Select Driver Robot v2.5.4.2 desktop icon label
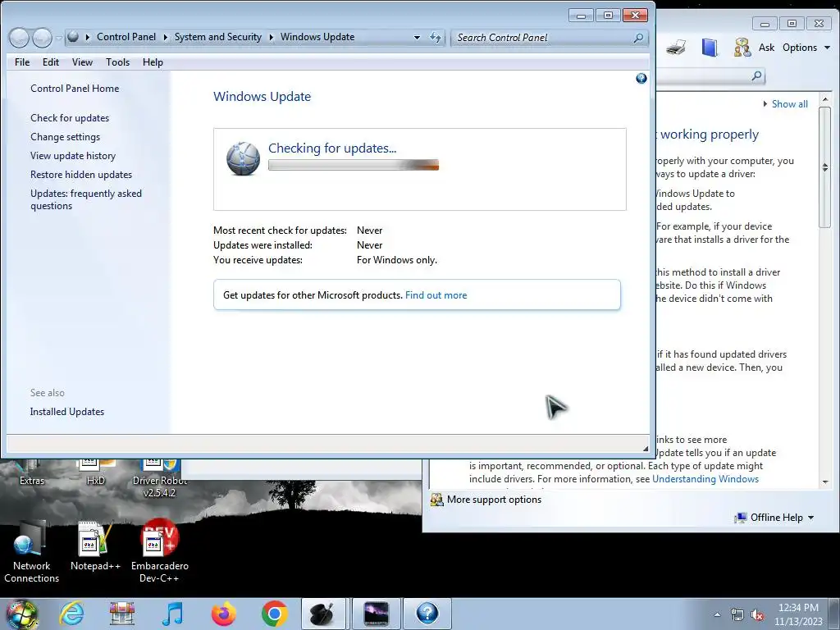Image resolution: width=840 pixels, height=630 pixels. point(160,486)
